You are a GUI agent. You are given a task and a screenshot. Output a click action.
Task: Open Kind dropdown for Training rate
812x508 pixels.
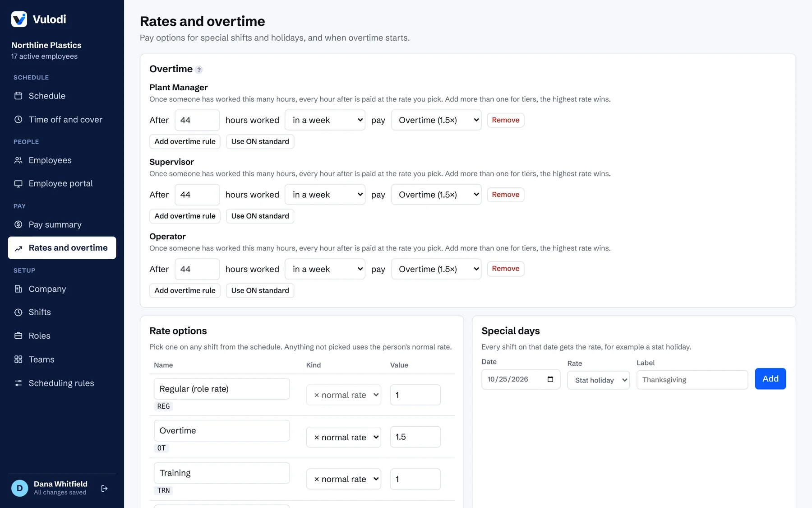tap(344, 479)
